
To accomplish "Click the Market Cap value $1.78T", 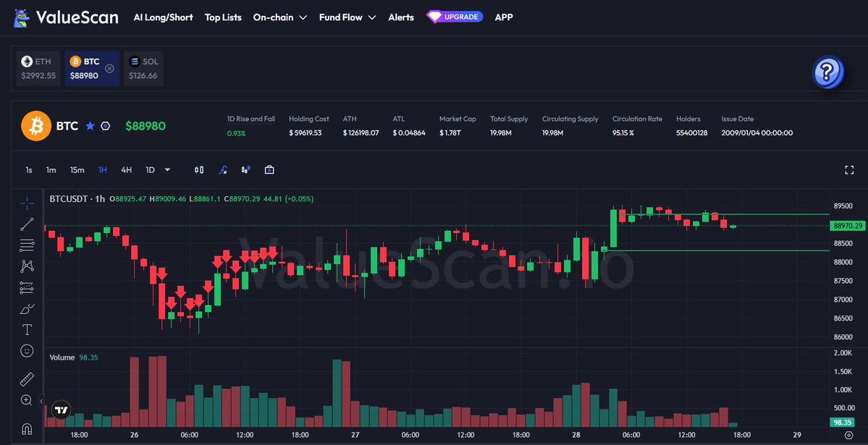I will 451,133.
